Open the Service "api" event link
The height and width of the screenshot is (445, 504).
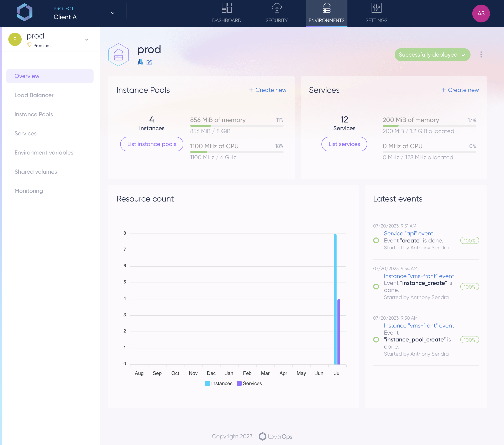coord(408,234)
